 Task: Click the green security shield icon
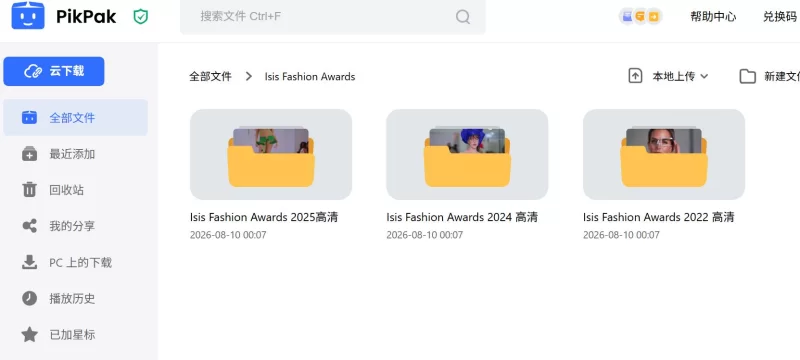(140, 17)
